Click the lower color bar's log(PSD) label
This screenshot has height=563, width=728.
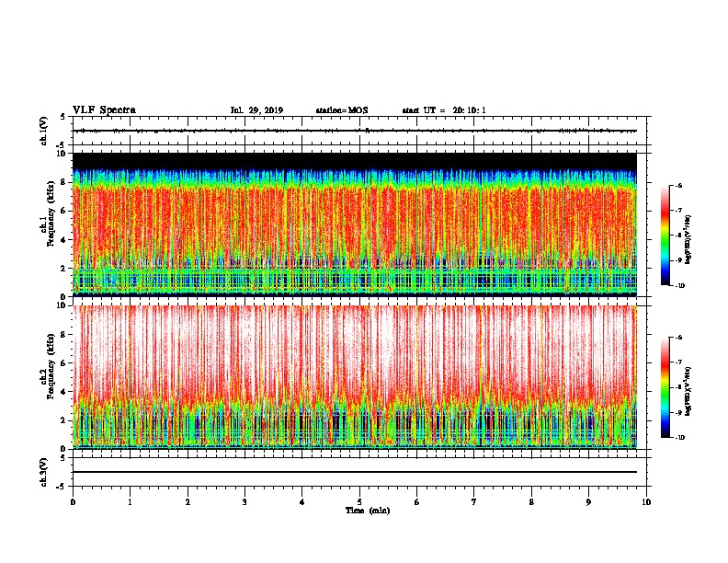tap(688, 392)
